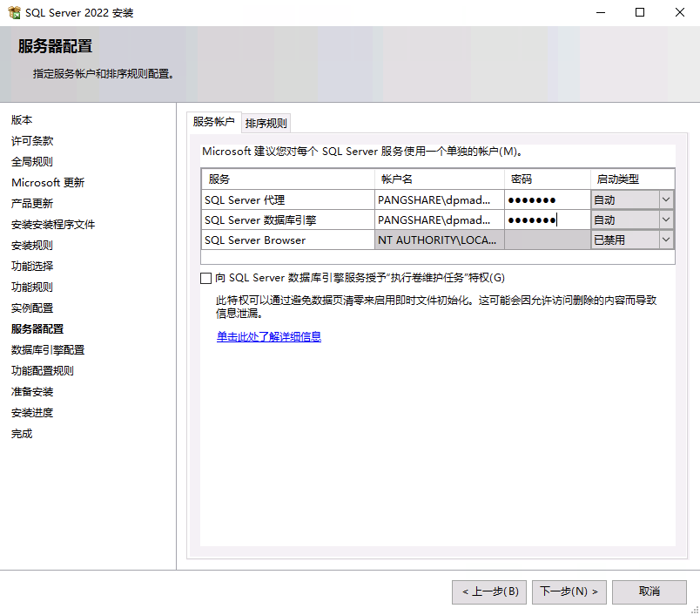Select the 服务器配置 step in sidebar

coord(37,328)
